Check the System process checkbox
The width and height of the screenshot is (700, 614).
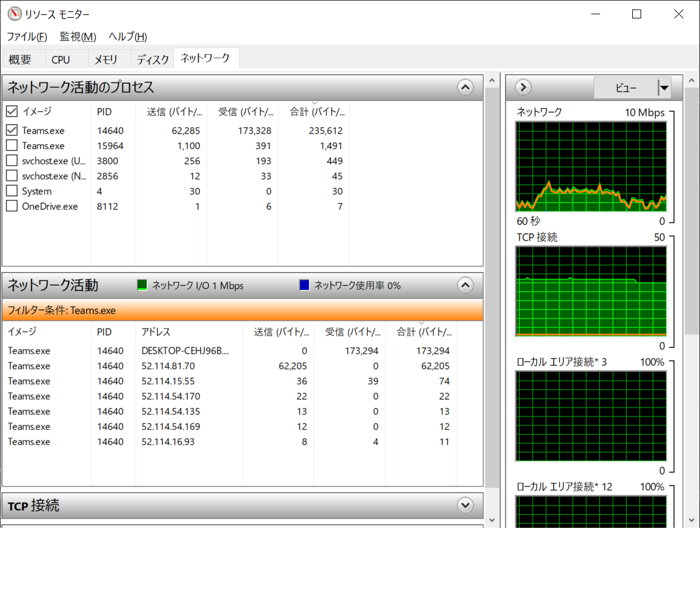(12, 191)
